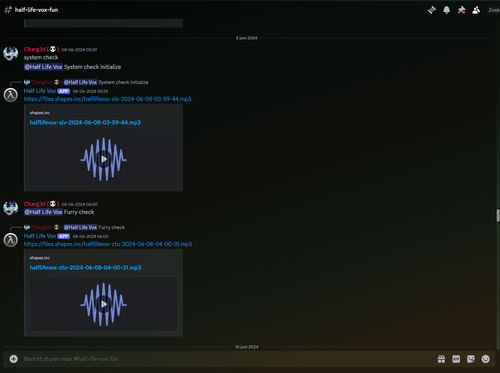Play the slv 03-59-44 audio embed
This screenshot has width=500, height=373.
pos(104,159)
